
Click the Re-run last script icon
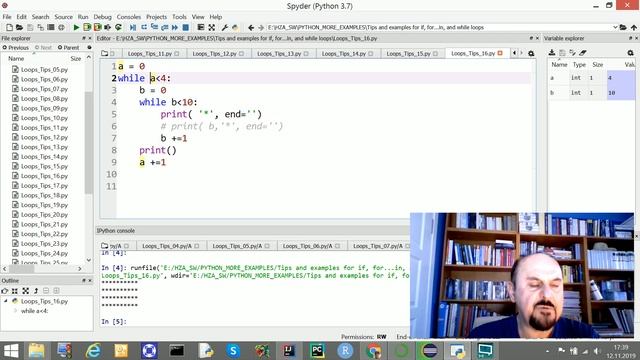point(118,27)
